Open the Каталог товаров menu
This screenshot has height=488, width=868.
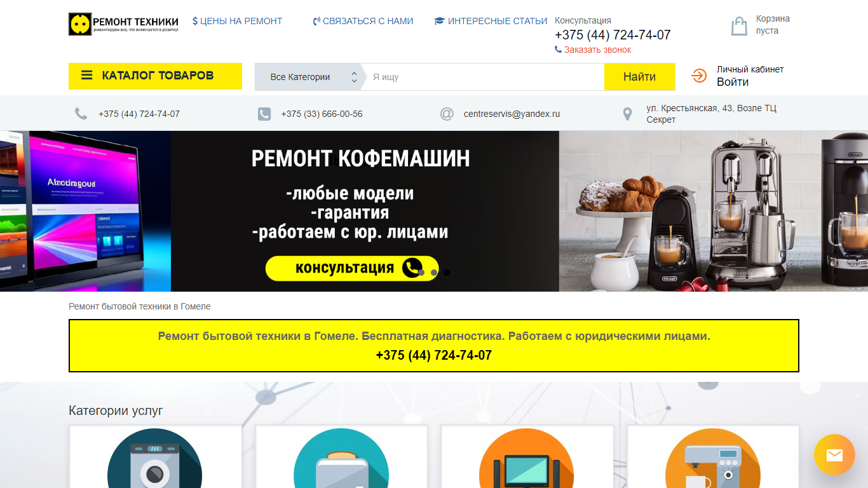155,76
